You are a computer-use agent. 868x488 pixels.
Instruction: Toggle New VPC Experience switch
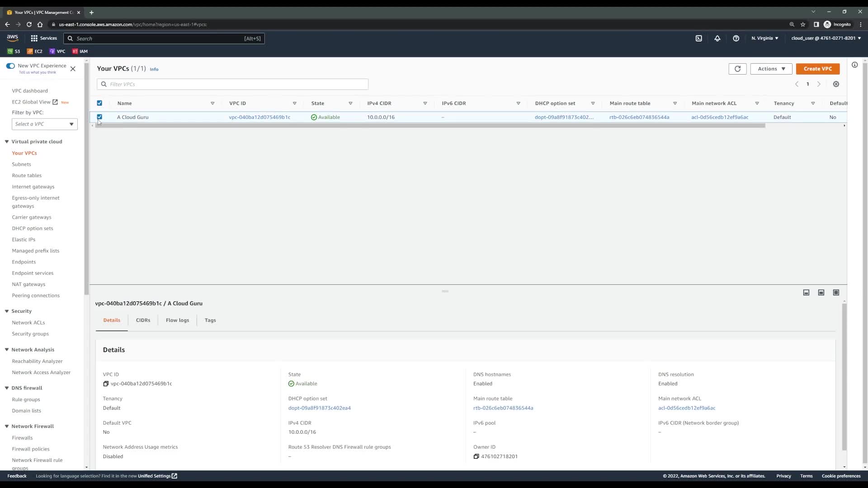pyautogui.click(x=10, y=66)
